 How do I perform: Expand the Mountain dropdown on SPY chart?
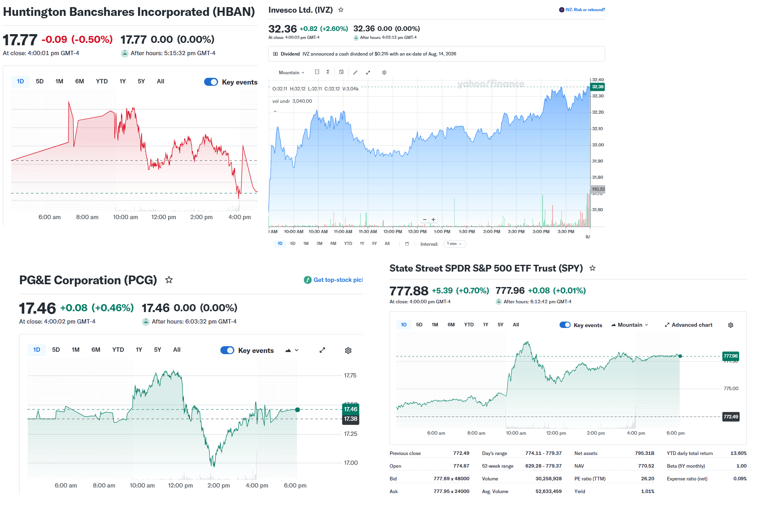tap(630, 325)
